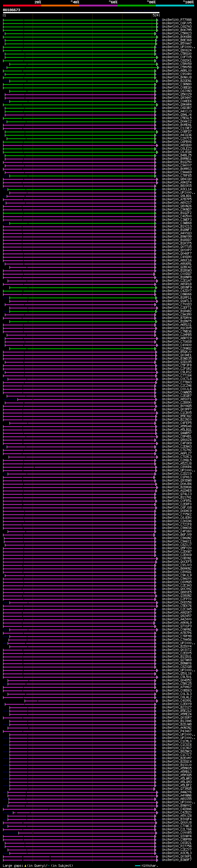The width and height of the screenshot is (197, 868).
Task: Select hit label UniRef100_A4W2Y6
Action: [176, 792]
